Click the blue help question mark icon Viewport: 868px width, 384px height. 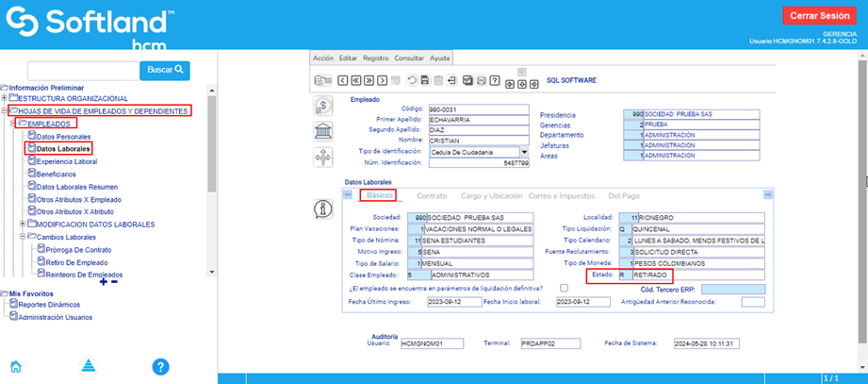160,367
